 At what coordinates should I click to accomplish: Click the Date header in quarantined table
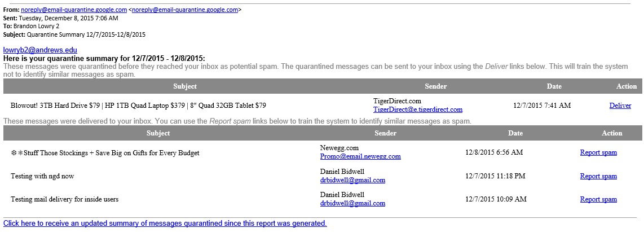pyautogui.click(x=554, y=86)
